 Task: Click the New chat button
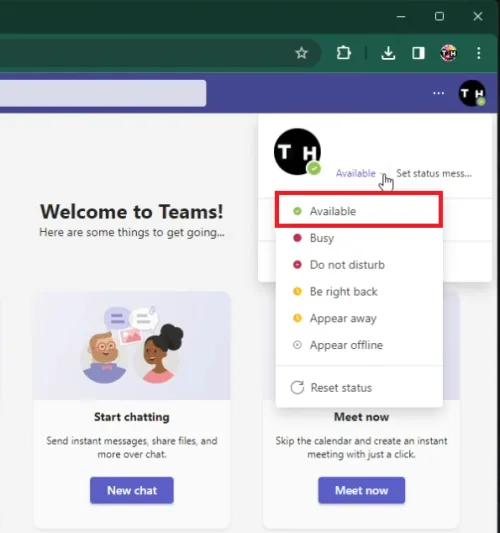click(x=132, y=490)
